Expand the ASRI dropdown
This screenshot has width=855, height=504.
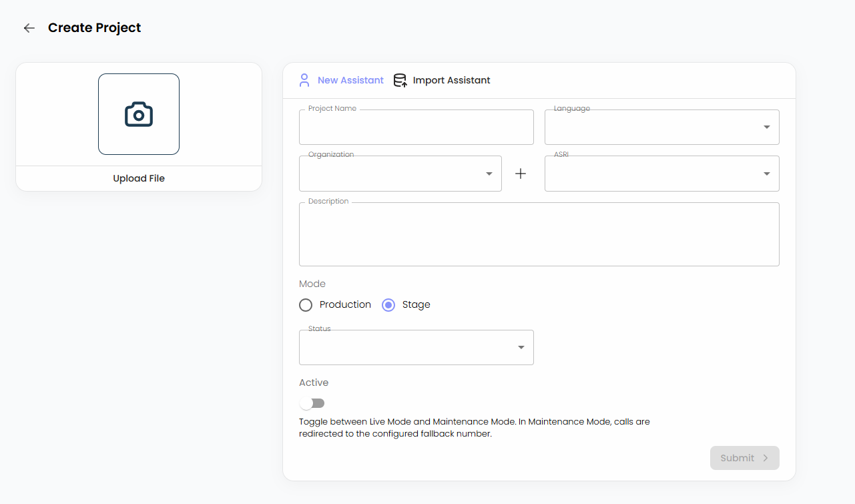click(662, 174)
